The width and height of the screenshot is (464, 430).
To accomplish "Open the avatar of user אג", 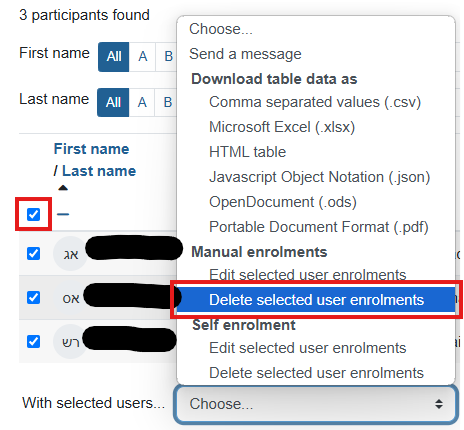I will pyautogui.click(x=70, y=254).
